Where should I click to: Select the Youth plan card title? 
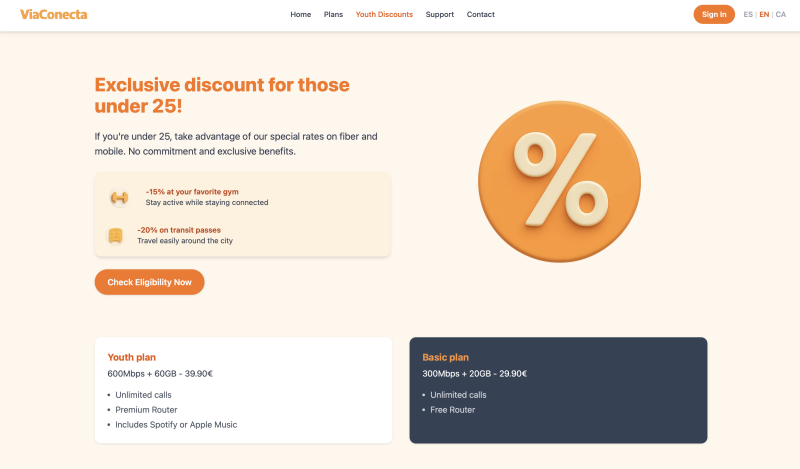coord(131,357)
